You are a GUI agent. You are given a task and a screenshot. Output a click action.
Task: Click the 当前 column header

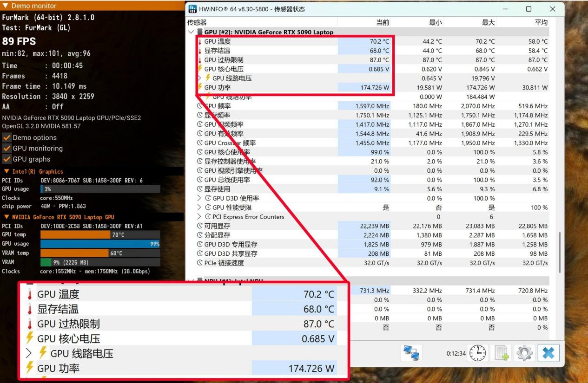click(382, 22)
